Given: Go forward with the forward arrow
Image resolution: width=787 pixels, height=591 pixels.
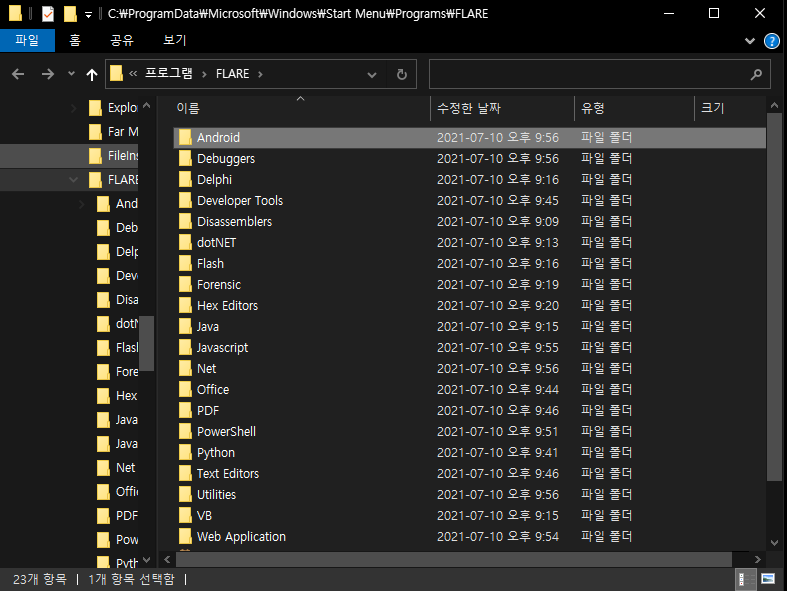Looking at the screenshot, I should pyautogui.click(x=48, y=74).
